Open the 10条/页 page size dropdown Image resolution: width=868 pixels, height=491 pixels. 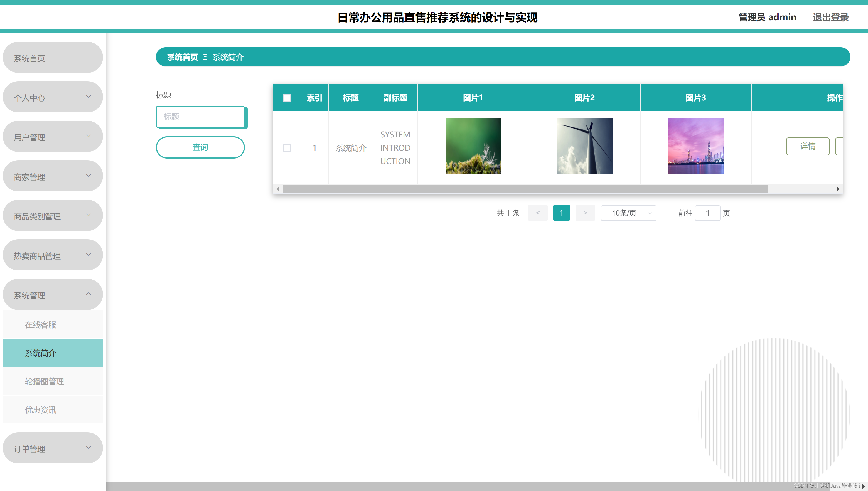tap(628, 213)
